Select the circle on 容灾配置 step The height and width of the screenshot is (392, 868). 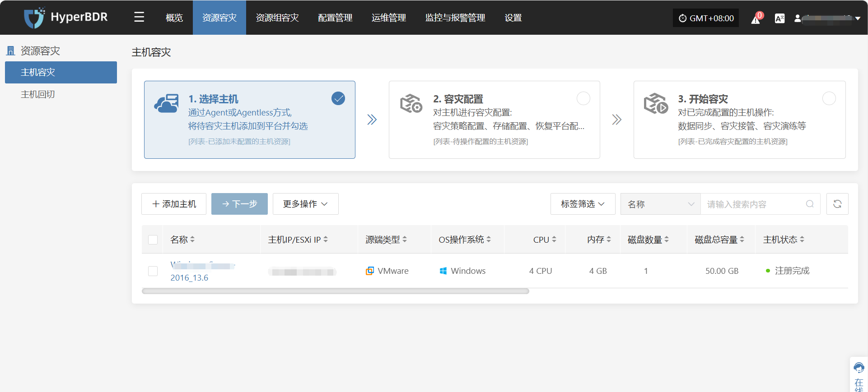click(x=583, y=98)
